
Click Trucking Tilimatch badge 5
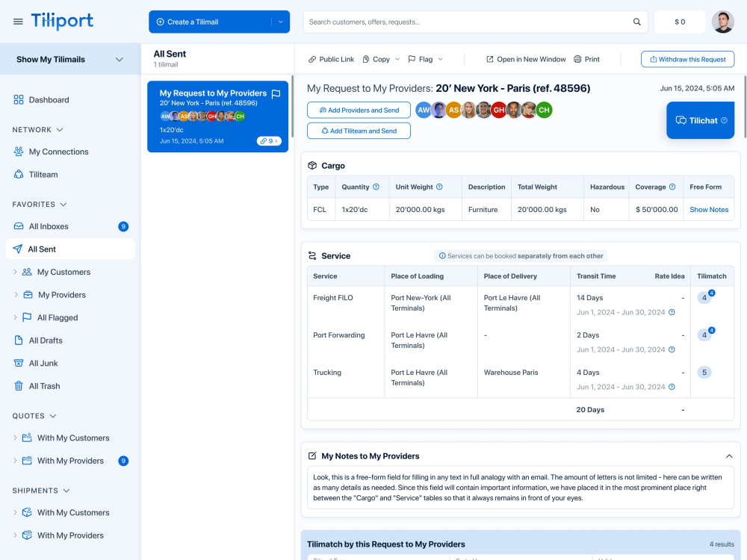704,373
